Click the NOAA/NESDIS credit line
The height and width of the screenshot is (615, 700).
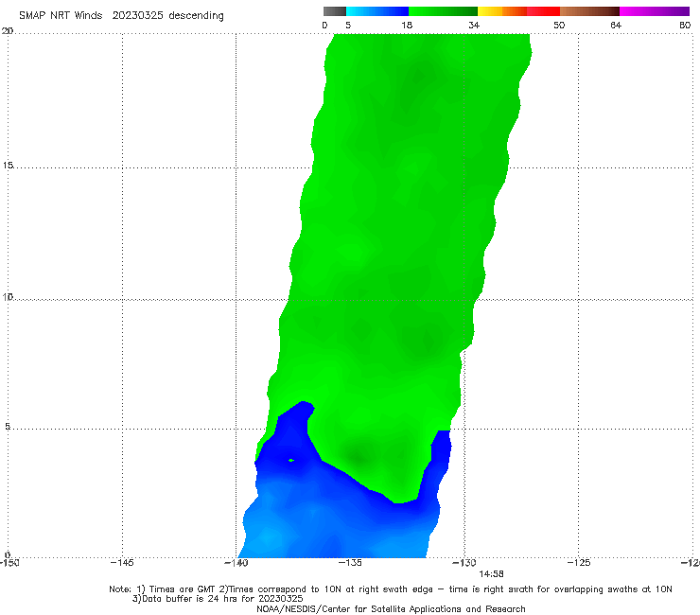(x=391, y=609)
